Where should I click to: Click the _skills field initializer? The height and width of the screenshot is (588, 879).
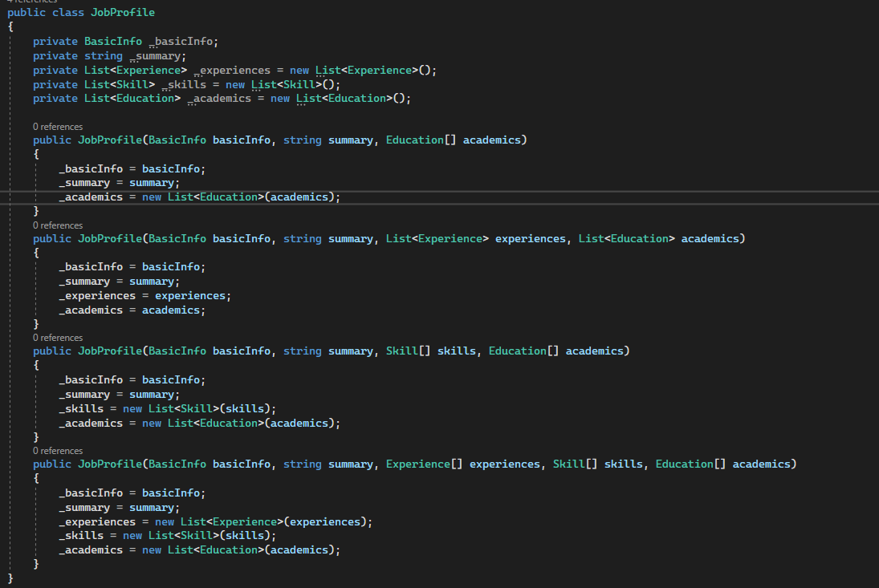click(283, 83)
